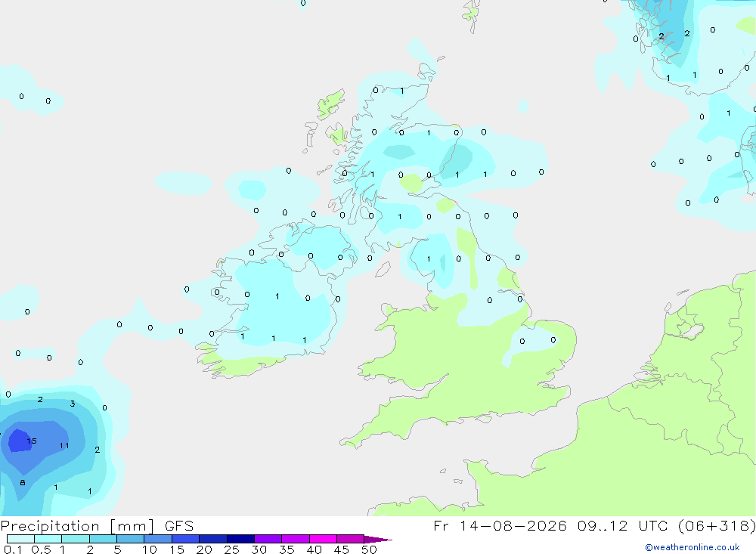Click the "45" legend scale label
The width and height of the screenshot is (756, 554).
[x=342, y=549]
